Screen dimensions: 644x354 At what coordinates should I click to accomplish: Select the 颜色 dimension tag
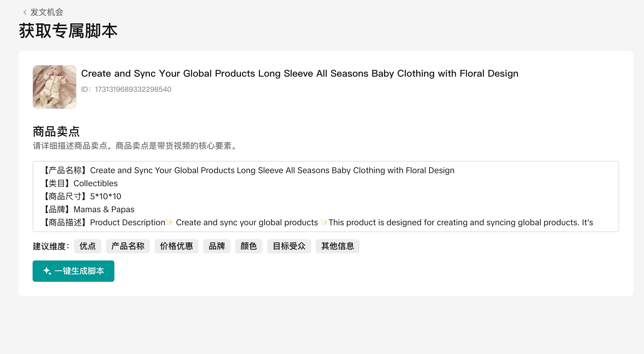click(x=249, y=246)
